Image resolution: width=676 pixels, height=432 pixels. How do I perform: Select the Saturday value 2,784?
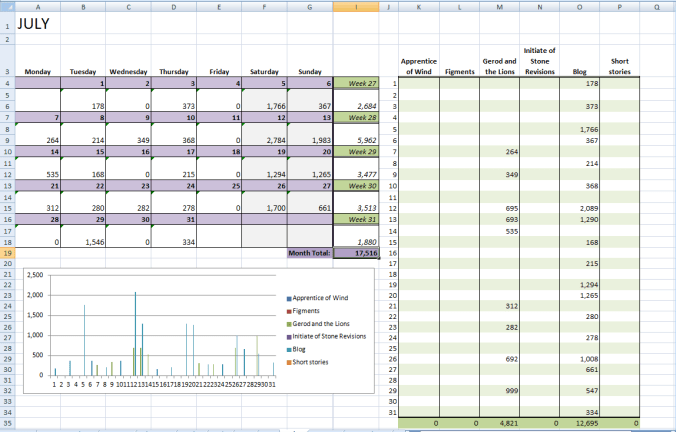(264, 140)
